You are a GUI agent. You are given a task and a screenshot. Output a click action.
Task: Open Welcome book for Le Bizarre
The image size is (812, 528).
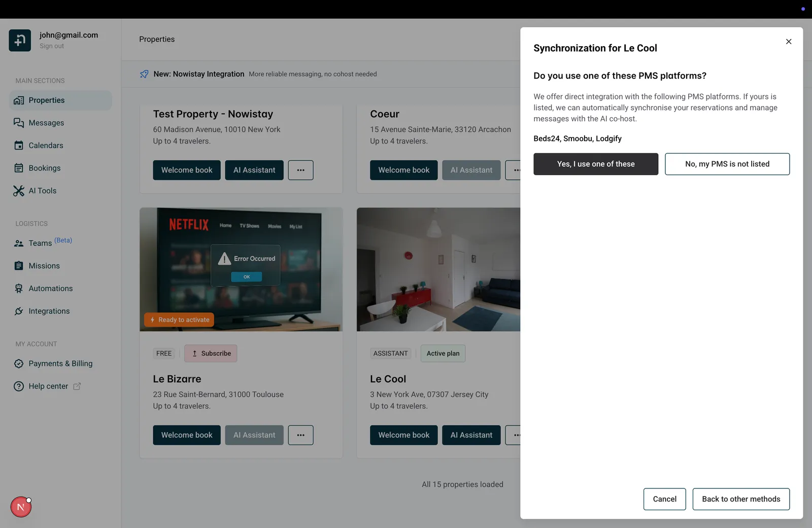(x=187, y=435)
